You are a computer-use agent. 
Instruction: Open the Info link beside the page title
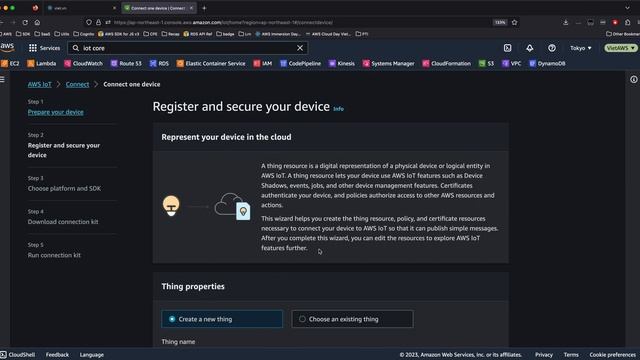click(x=338, y=109)
